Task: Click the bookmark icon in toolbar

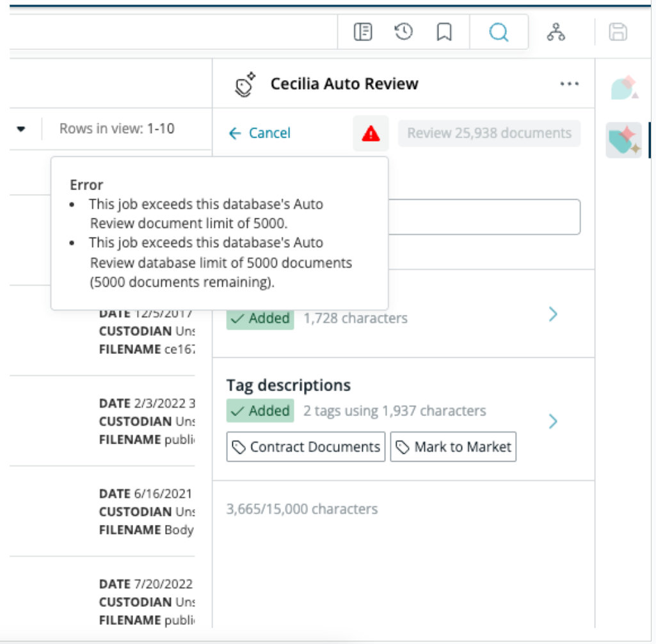Action: [x=444, y=32]
